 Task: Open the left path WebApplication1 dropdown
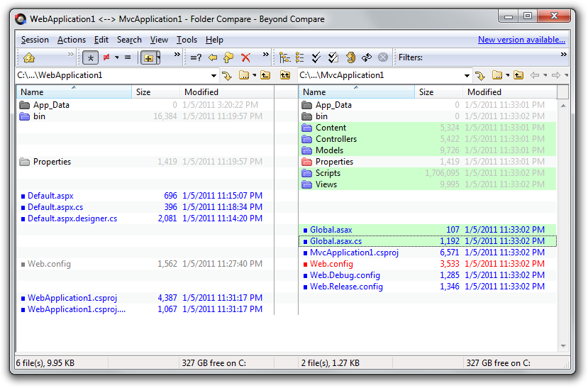pos(213,76)
